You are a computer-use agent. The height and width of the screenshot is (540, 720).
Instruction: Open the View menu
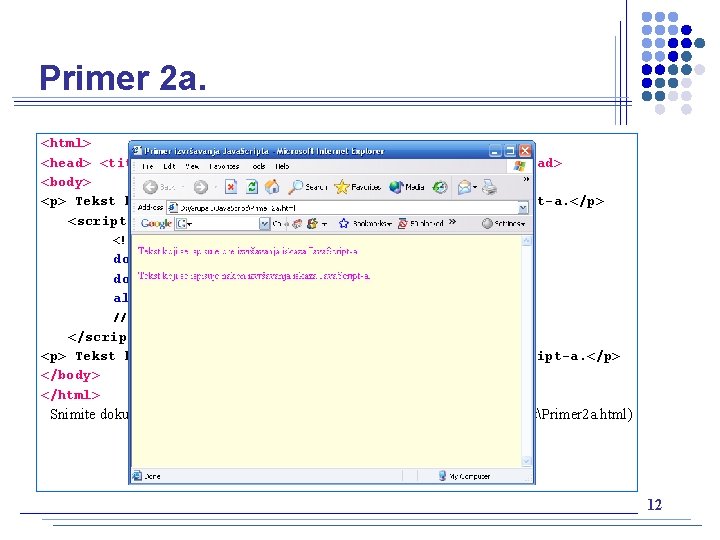coord(192,166)
